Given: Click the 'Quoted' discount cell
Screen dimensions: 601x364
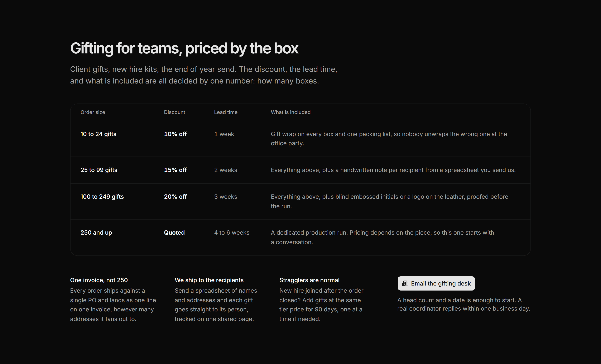Looking at the screenshot, I should (174, 233).
